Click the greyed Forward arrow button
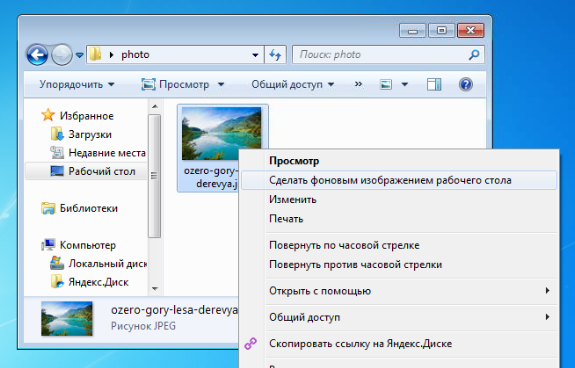This screenshot has height=368, width=575. click(62, 55)
